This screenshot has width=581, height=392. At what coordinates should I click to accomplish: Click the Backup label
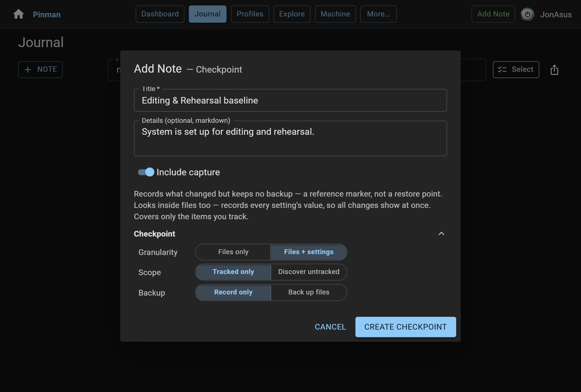pos(152,293)
